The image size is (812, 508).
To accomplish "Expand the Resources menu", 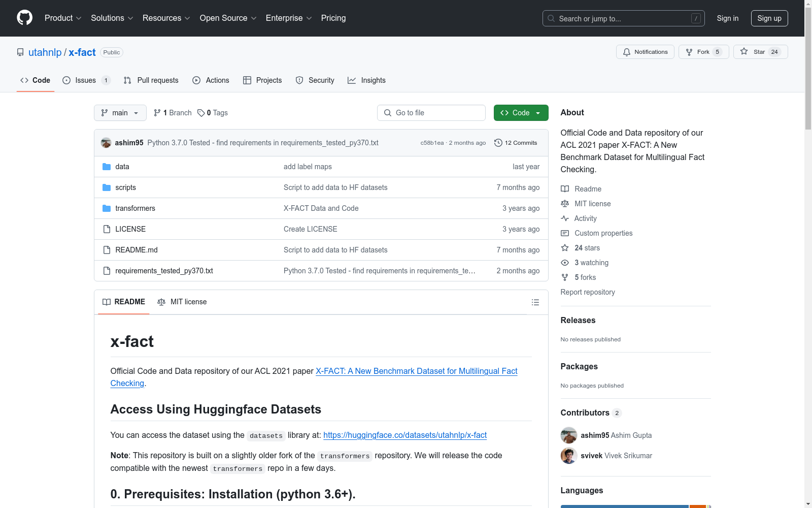I will [x=166, y=18].
